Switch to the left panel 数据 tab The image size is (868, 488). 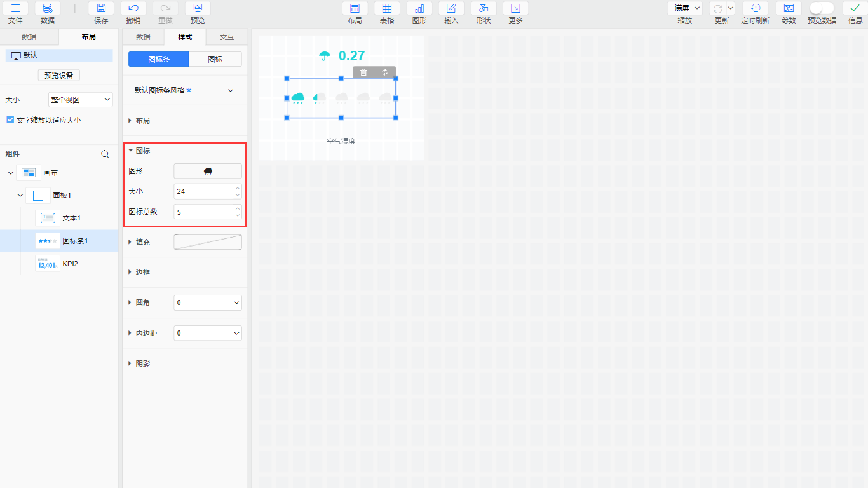29,37
